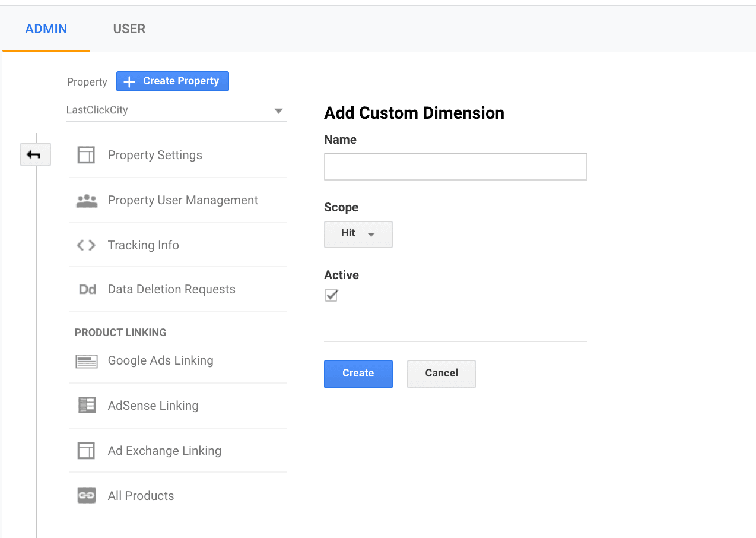This screenshot has width=756, height=538.
Task: Click the PRODUCT LINKING section header
Action: tap(120, 333)
